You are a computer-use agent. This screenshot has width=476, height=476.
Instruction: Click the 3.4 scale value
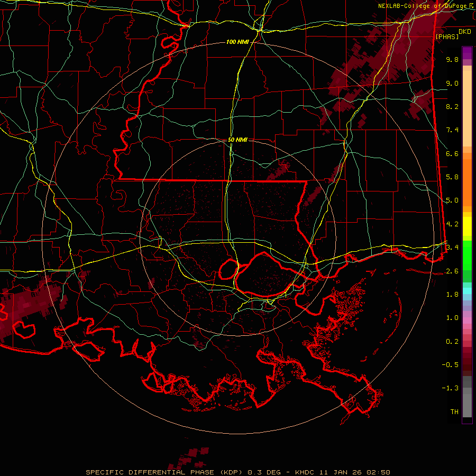(452, 248)
